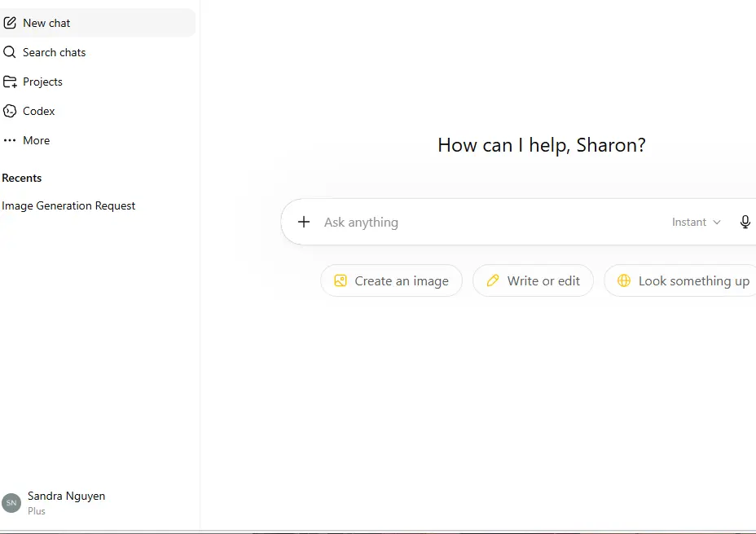
Task: Click the Search chats magnifier icon
Action: (10, 52)
